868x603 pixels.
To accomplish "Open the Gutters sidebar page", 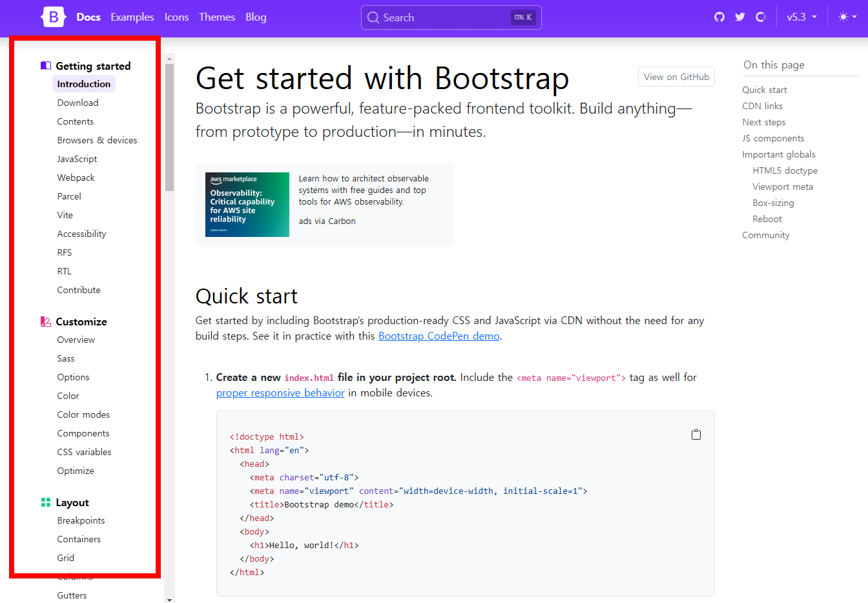I will coord(72,595).
